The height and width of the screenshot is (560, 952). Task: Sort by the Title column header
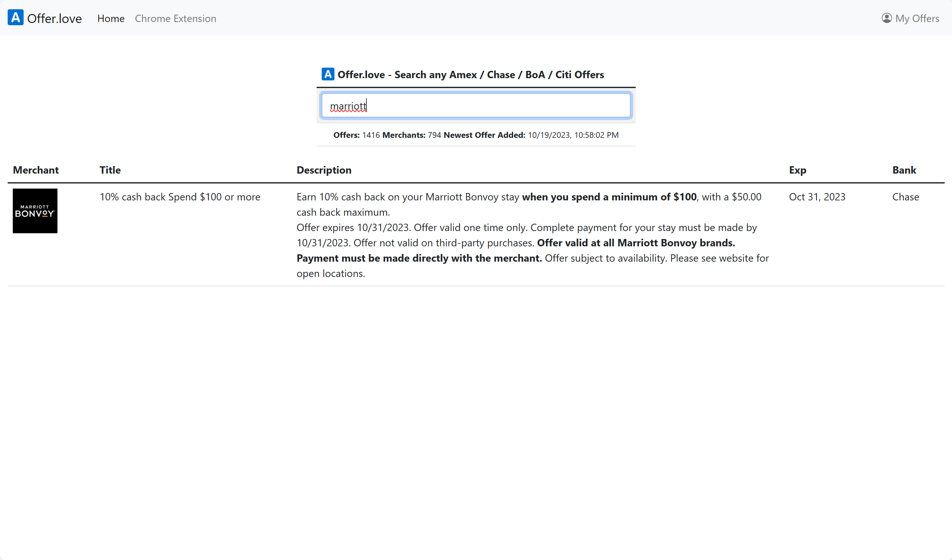click(x=110, y=170)
